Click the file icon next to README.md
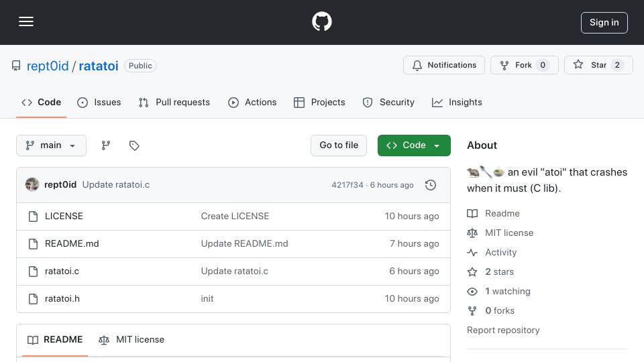Viewport: 644px width, 362px height. (x=34, y=244)
